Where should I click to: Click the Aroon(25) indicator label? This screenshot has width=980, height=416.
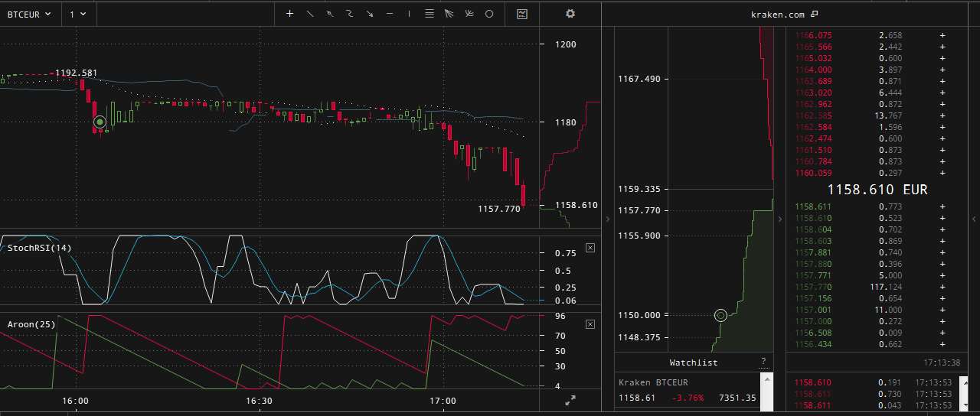(31, 324)
